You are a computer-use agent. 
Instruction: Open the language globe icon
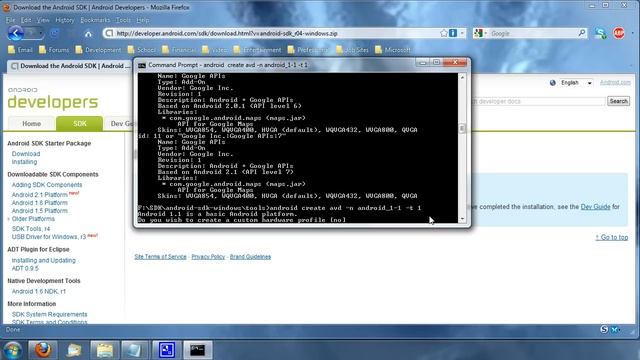coord(553,83)
